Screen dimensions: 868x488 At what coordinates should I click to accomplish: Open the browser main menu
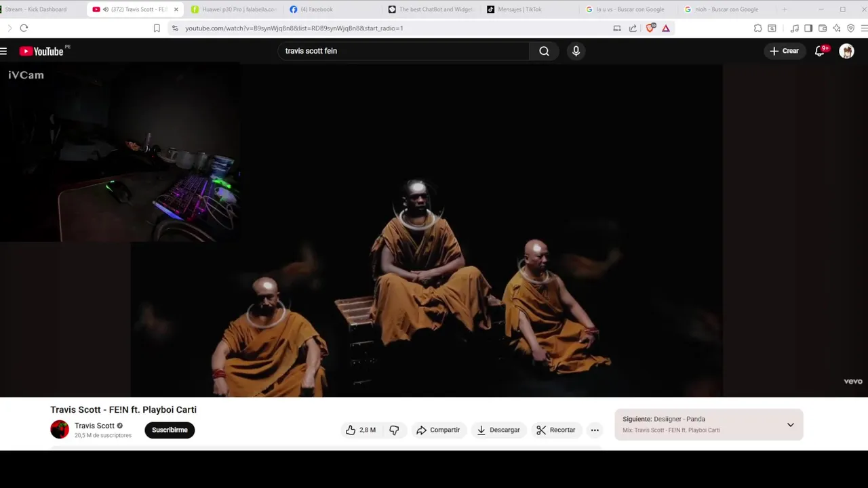(x=864, y=28)
